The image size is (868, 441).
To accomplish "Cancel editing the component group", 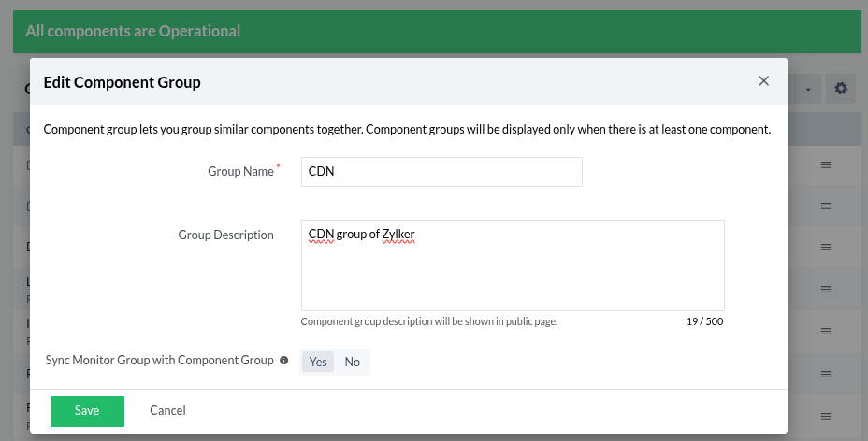I will (167, 410).
